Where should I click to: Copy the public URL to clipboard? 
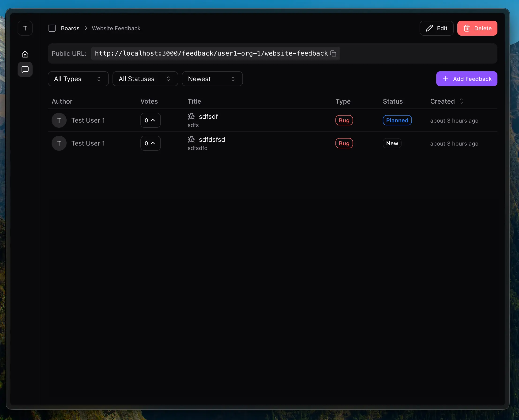click(x=333, y=53)
